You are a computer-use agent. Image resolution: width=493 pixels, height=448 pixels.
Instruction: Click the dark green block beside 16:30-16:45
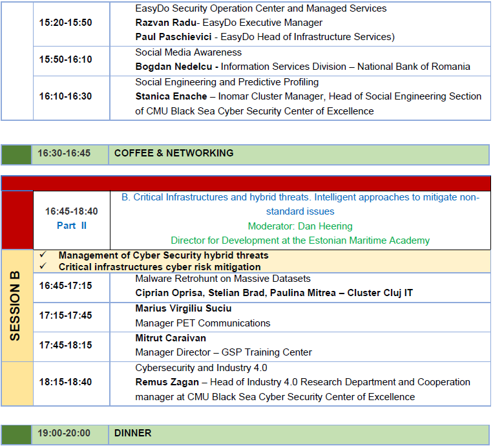pos(16,155)
